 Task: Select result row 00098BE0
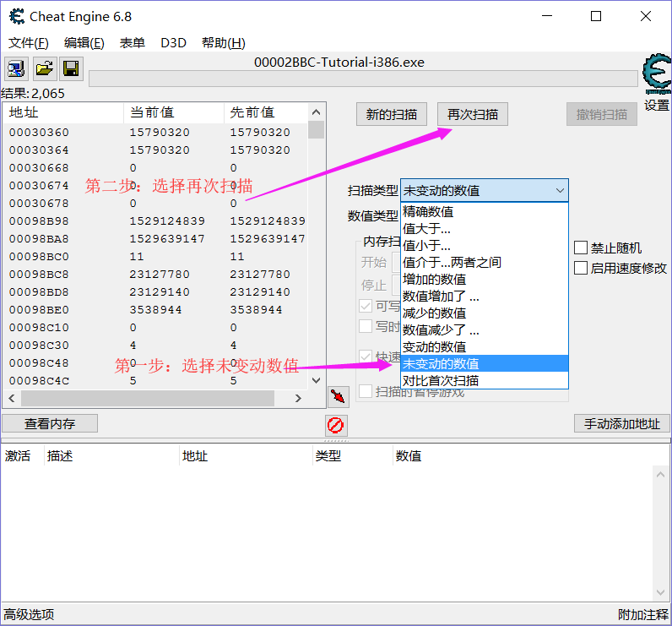tap(155, 309)
